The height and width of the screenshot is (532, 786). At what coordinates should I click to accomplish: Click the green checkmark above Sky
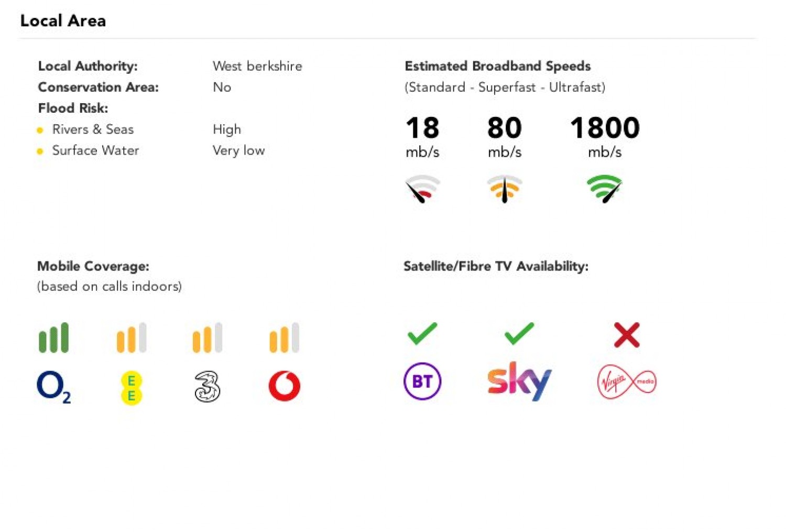[x=519, y=334]
